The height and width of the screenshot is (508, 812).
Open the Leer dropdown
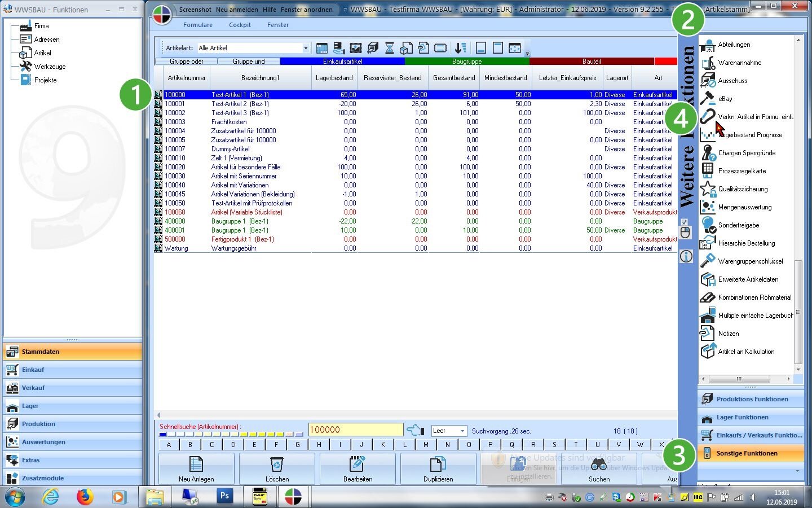(462, 431)
